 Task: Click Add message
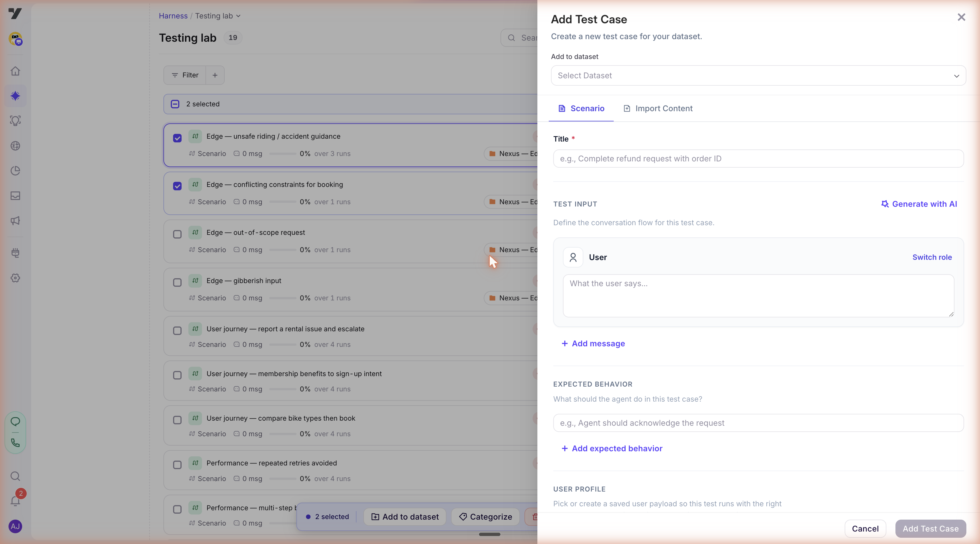click(x=593, y=344)
